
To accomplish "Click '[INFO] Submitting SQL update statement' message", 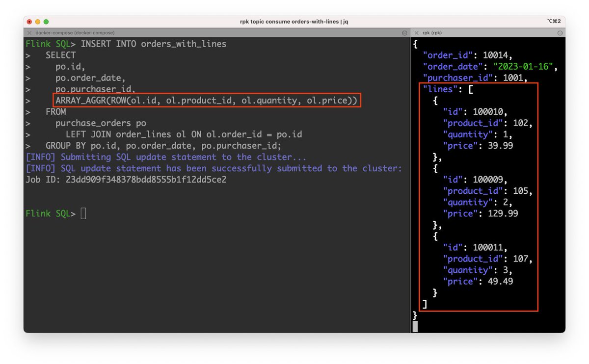I will pyautogui.click(x=166, y=157).
